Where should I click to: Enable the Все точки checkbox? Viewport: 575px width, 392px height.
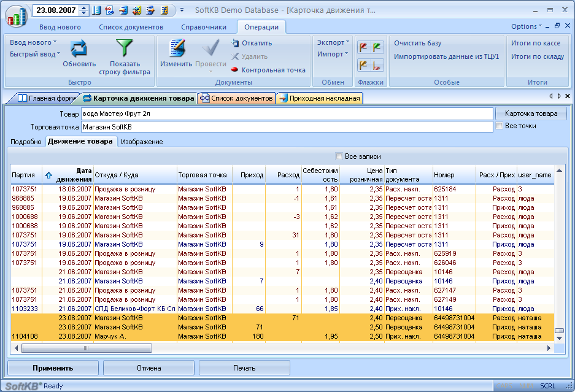499,126
